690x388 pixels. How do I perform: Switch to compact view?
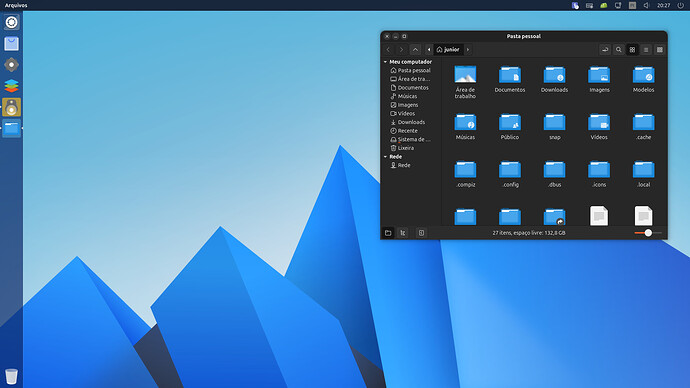(660, 50)
